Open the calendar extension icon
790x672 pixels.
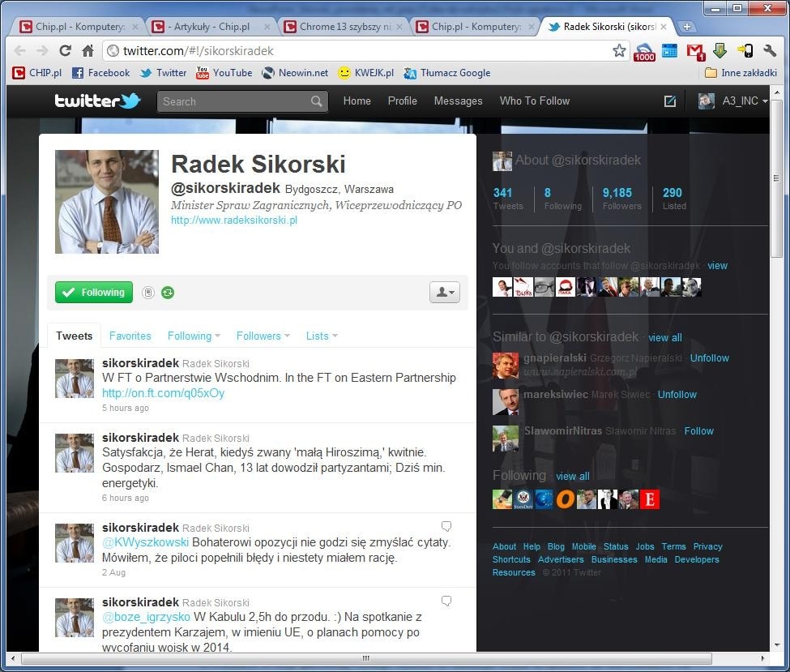tap(669, 50)
